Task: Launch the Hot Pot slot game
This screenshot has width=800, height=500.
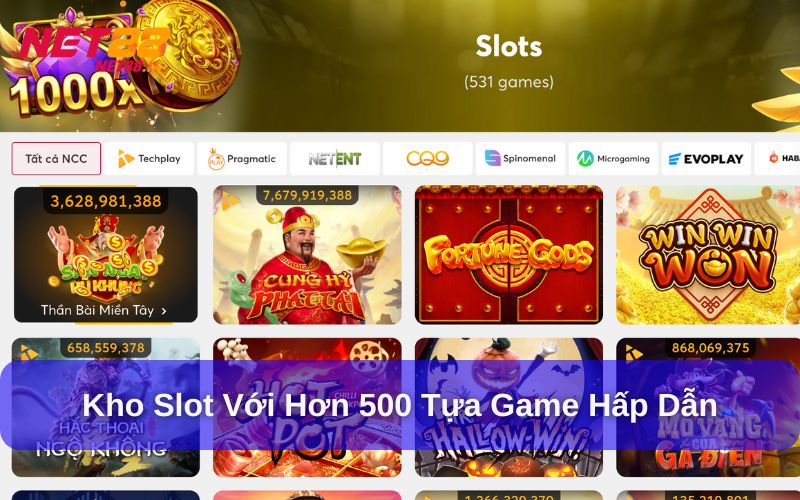Action: pyautogui.click(x=307, y=407)
